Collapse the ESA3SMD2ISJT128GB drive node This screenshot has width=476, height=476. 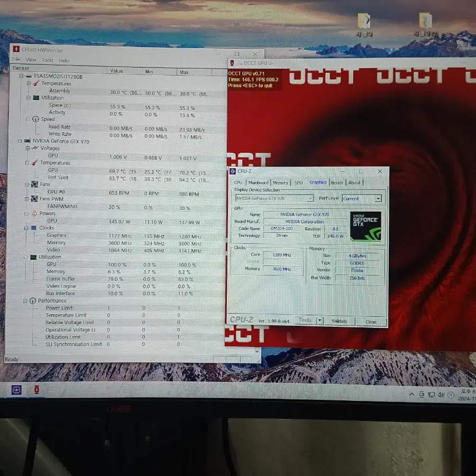21,76
